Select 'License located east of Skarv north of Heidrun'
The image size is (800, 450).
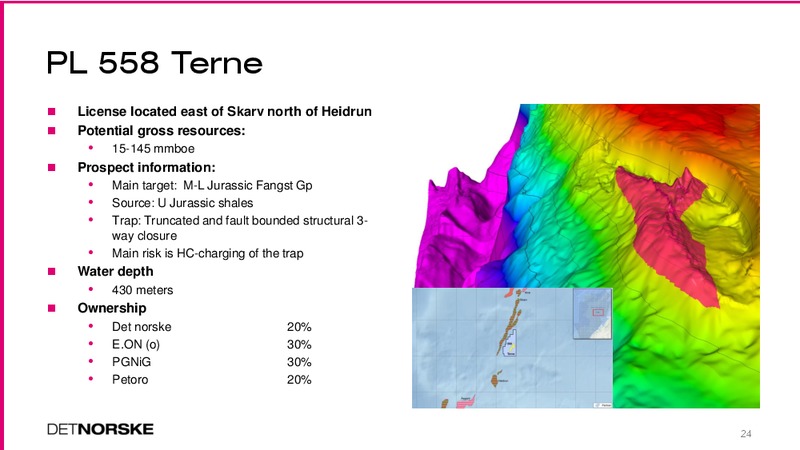(224, 111)
